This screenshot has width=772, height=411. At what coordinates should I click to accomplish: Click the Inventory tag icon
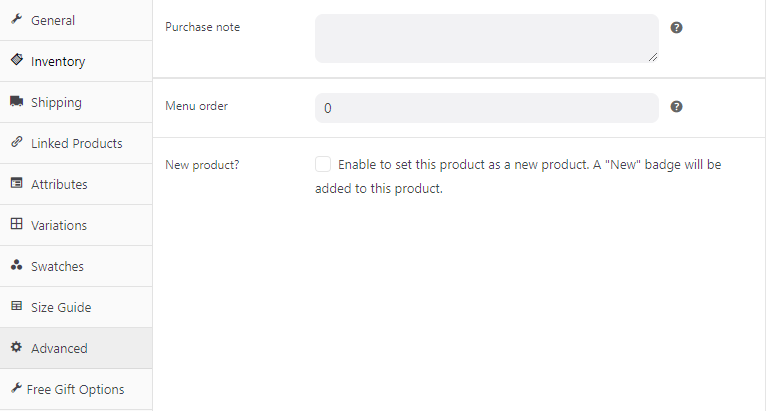[16, 60]
